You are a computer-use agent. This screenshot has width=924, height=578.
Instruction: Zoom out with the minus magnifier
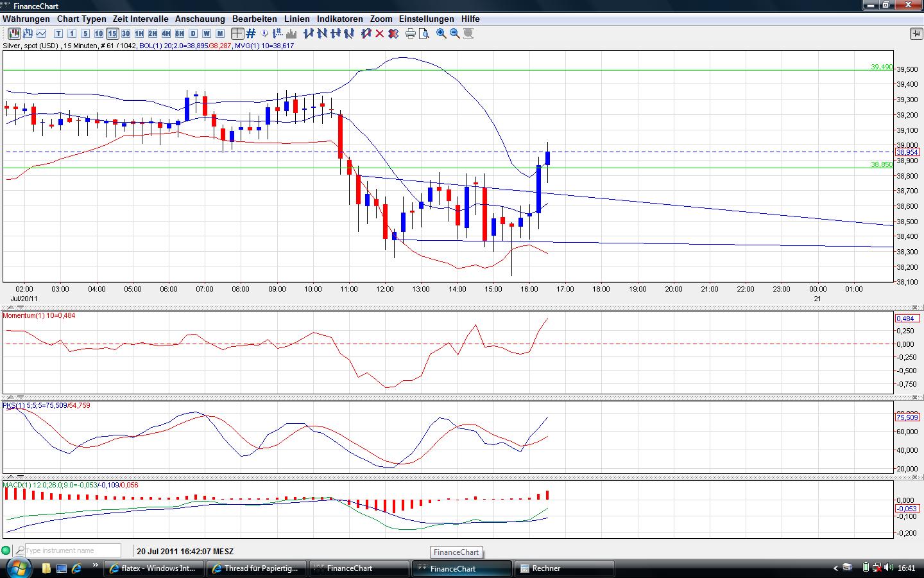(455, 33)
